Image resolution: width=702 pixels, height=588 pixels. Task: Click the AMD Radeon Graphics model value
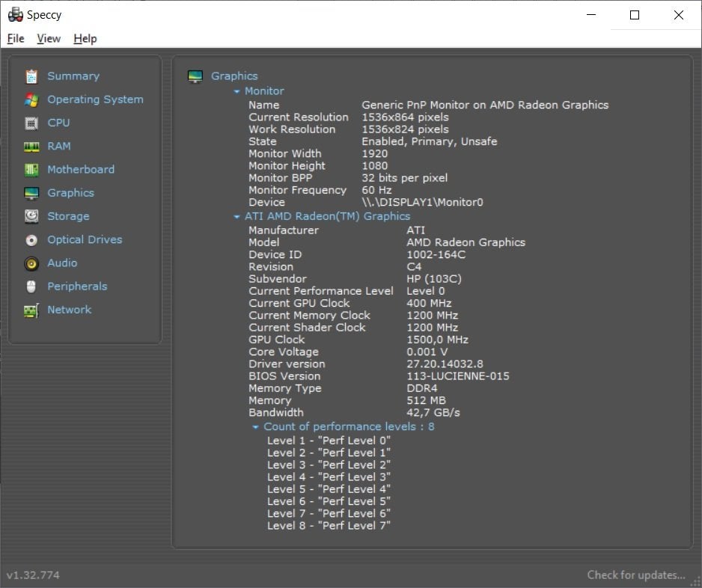coord(466,242)
